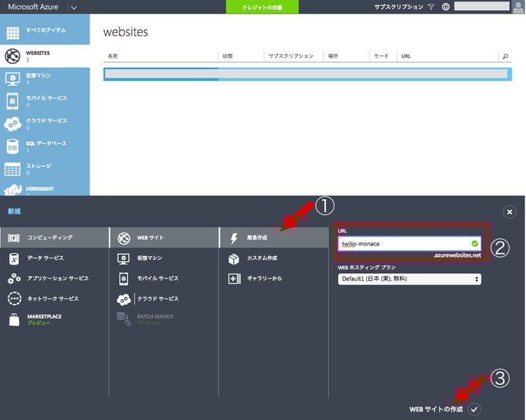Open the HDInsight elephant icon
The width and height of the screenshot is (526, 420).
click(x=12, y=190)
